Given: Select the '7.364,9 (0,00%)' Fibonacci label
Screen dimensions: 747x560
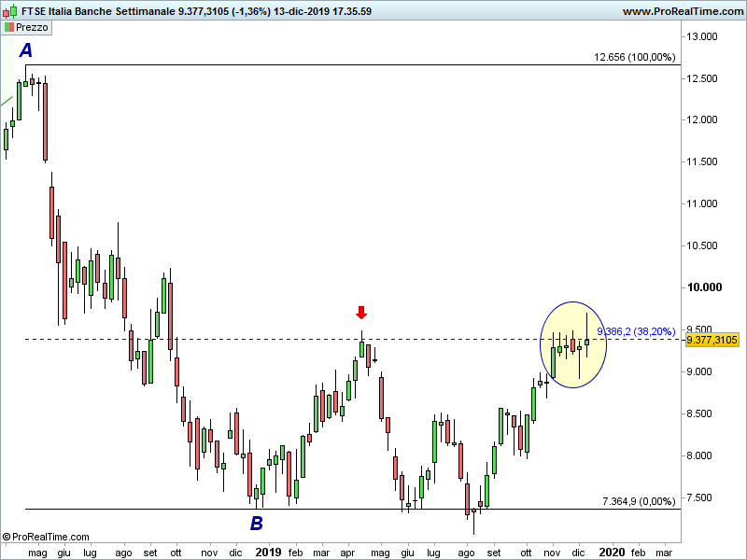Looking at the screenshot, I should 639,501.
